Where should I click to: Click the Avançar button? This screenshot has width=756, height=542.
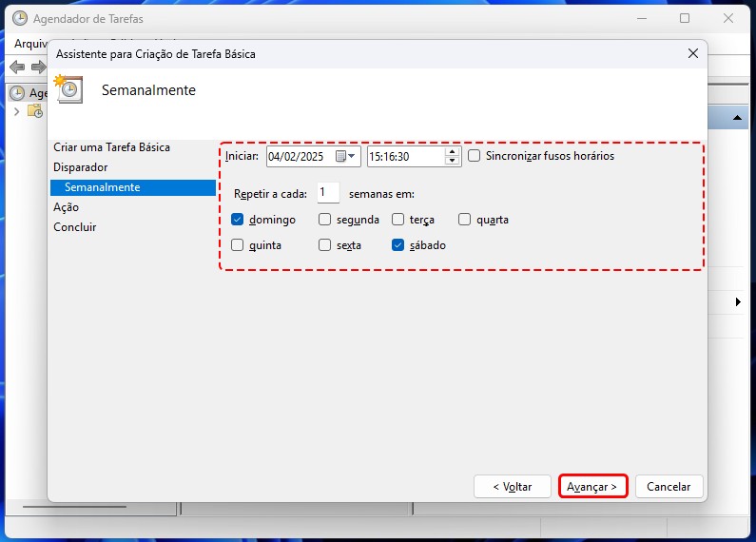[x=592, y=486]
